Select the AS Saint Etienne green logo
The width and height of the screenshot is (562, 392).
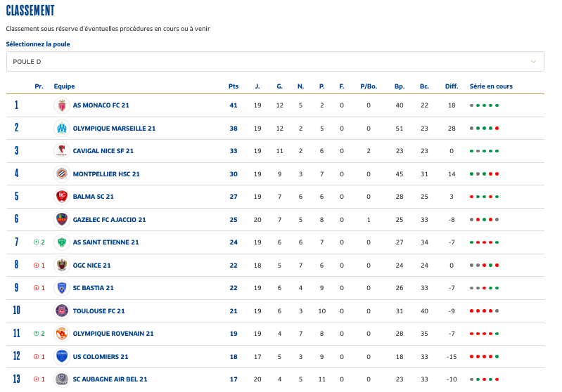point(62,242)
